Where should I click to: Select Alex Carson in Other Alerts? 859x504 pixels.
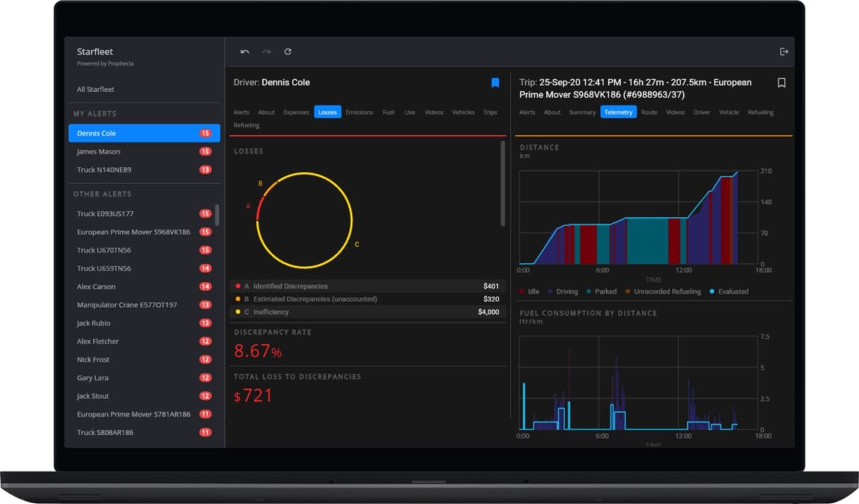click(x=141, y=287)
